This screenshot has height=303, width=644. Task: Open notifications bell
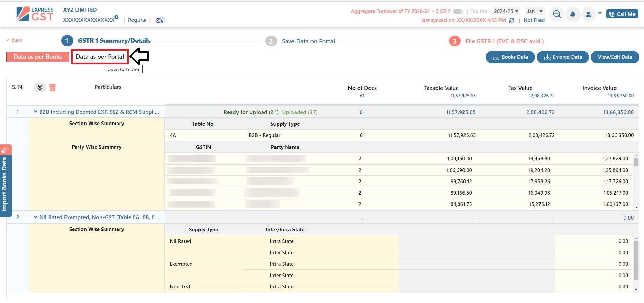tap(573, 14)
